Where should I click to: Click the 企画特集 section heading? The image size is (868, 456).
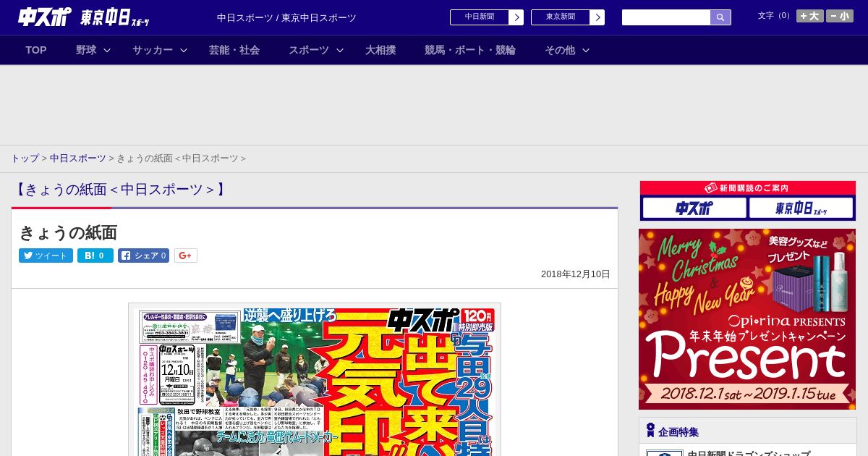(678, 432)
